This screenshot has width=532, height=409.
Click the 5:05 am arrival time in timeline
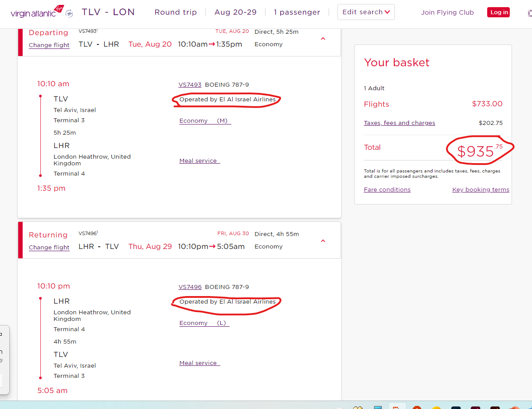pos(52,391)
